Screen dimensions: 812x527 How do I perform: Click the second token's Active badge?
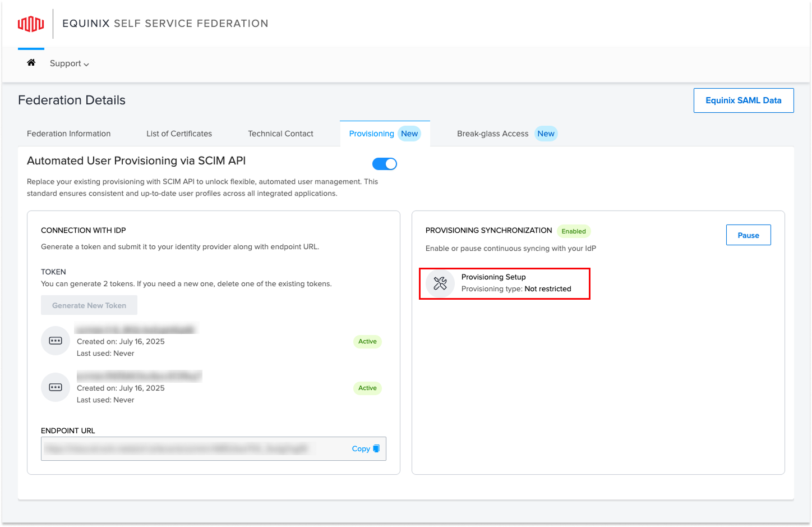pyautogui.click(x=367, y=388)
